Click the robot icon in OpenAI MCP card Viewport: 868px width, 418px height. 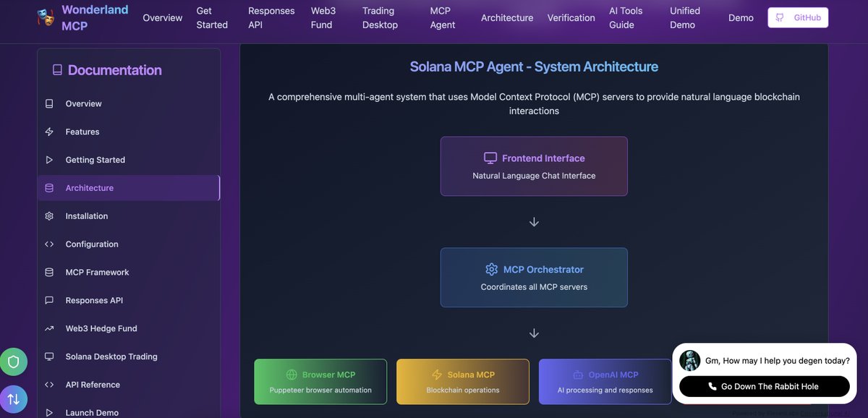tap(578, 375)
